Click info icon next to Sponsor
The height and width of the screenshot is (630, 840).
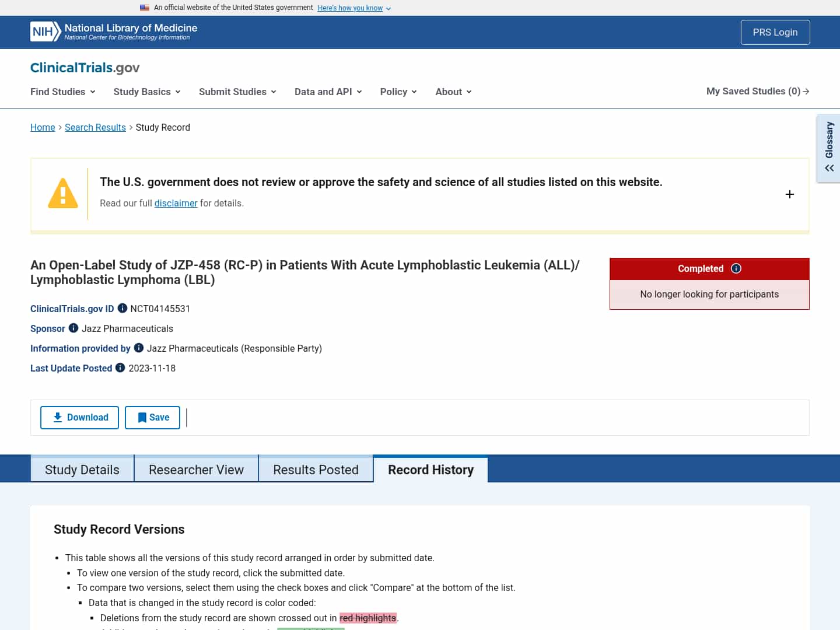point(73,328)
